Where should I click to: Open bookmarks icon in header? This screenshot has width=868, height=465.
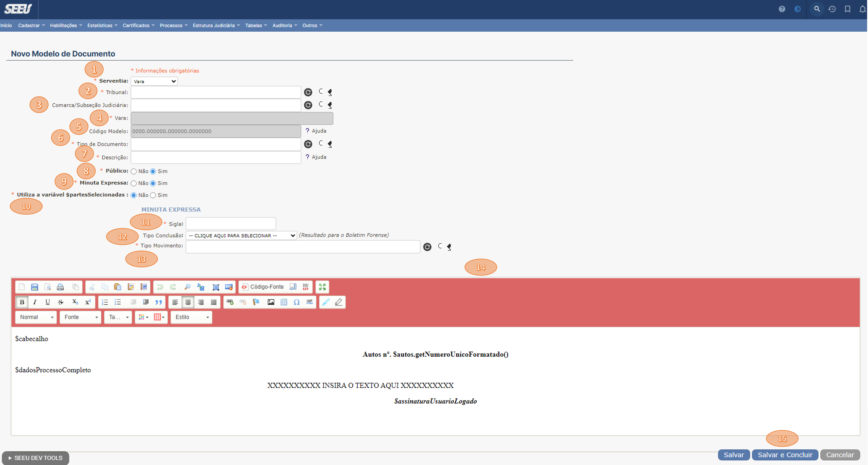tap(847, 9)
